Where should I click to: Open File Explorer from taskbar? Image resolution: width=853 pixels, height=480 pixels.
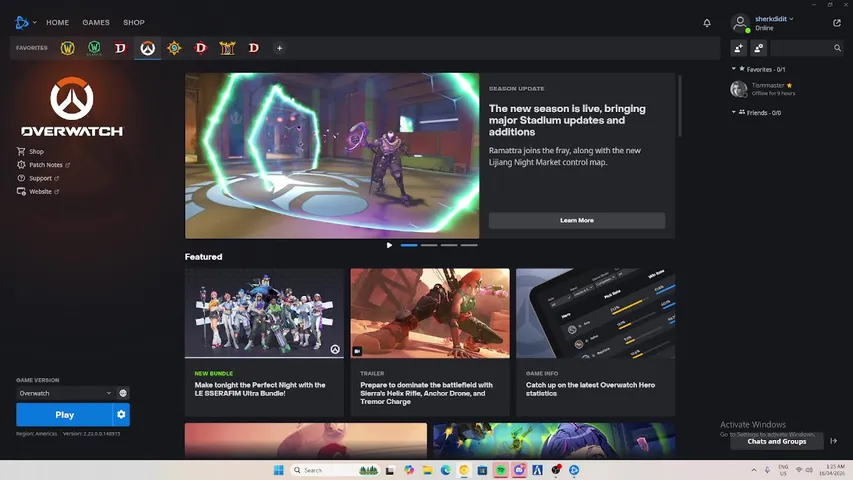tap(428, 470)
